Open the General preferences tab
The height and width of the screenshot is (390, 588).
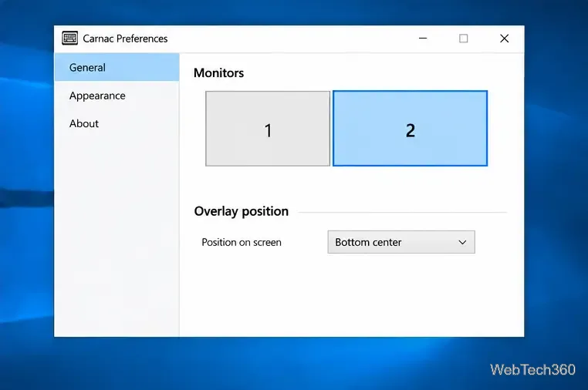pos(117,67)
